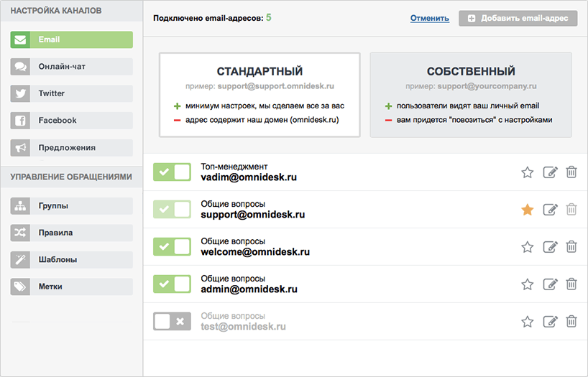Edit the support@omnidesk.ru address
The width and height of the screenshot is (588, 377).
(550, 210)
